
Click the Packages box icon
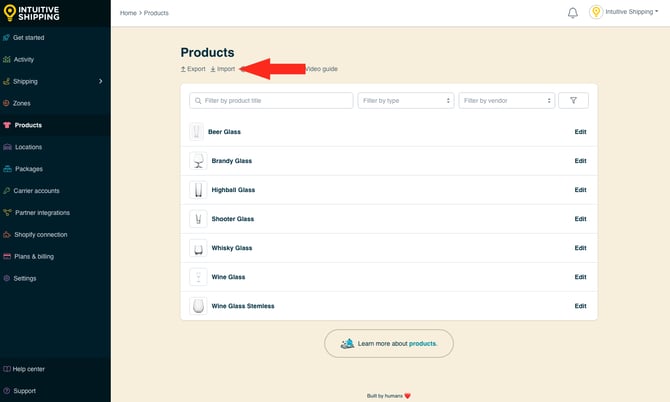point(7,169)
